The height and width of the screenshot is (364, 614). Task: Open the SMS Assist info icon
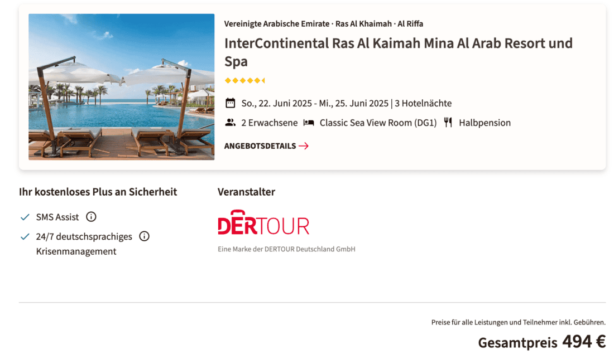click(x=91, y=217)
